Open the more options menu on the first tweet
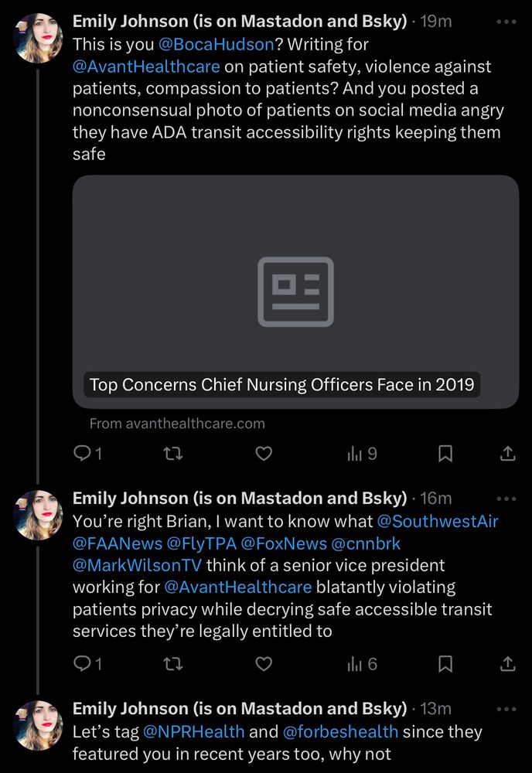Viewport: 532px width, 773px height. [508, 21]
